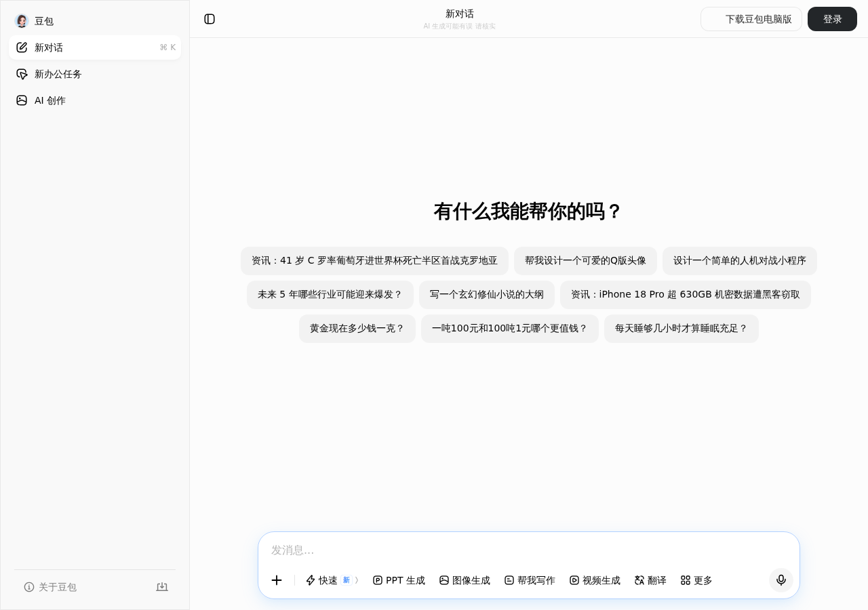Open AI 创作 in the sidebar

[95, 100]
